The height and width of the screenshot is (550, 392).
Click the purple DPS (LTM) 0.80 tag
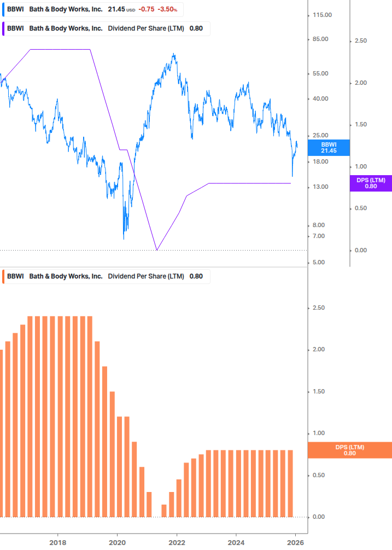coord(371,183)
